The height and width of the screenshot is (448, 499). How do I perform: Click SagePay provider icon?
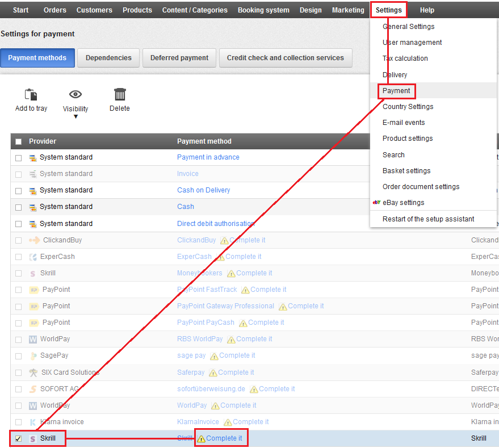click(x=33, y=355)
